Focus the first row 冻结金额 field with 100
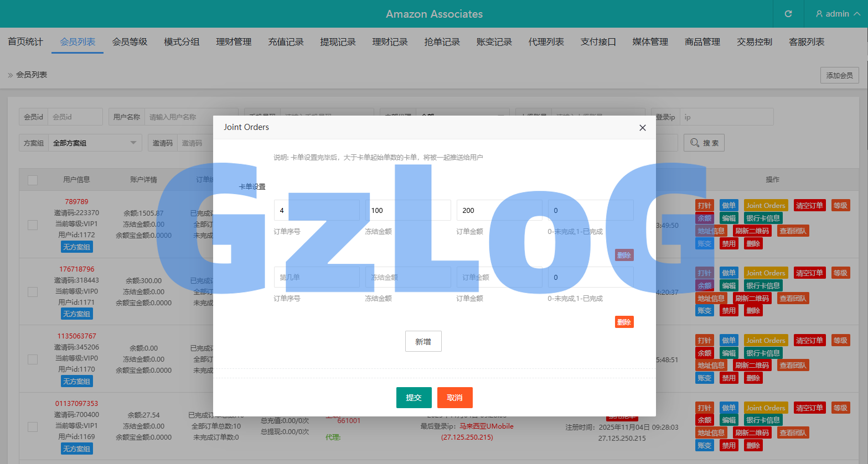Image resolution: width=868 pixels, height=464 pixels. tap(407, 210)
